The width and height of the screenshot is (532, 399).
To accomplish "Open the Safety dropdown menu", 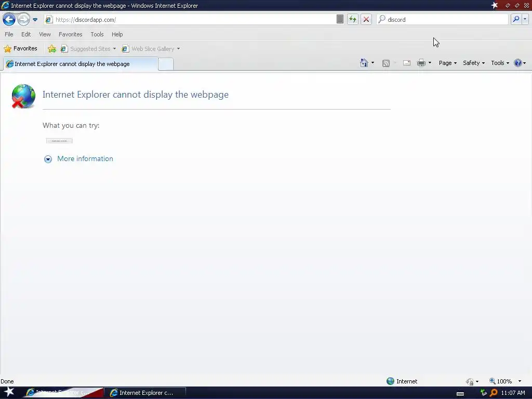I will pyautogui.click(x=474, y=63).
